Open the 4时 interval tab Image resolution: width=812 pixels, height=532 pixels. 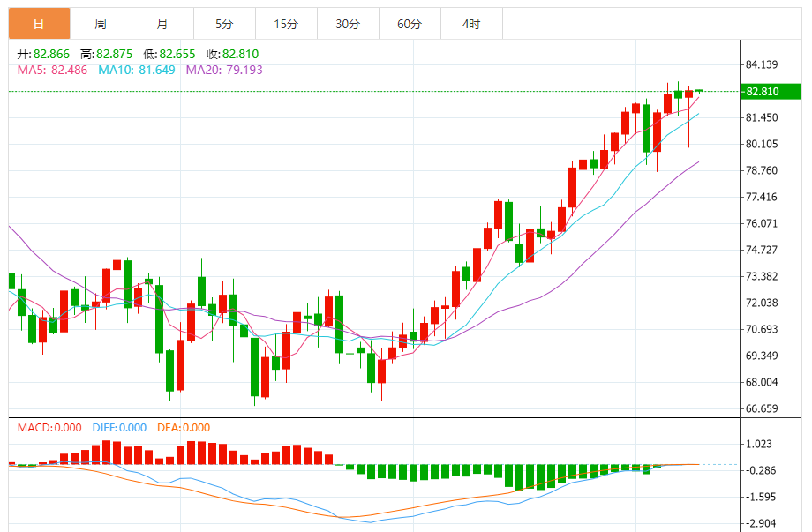tap(471, 24)
